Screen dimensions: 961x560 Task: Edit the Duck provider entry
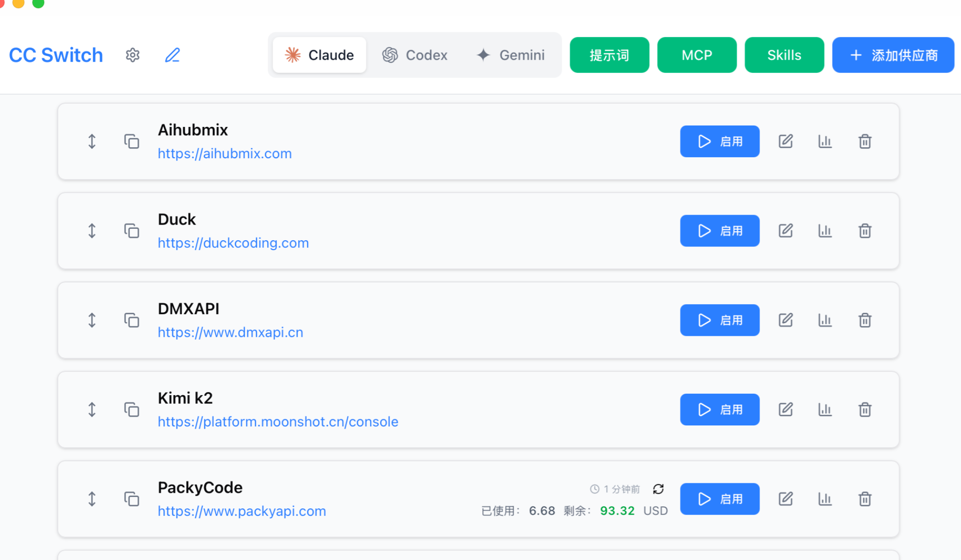785,231
